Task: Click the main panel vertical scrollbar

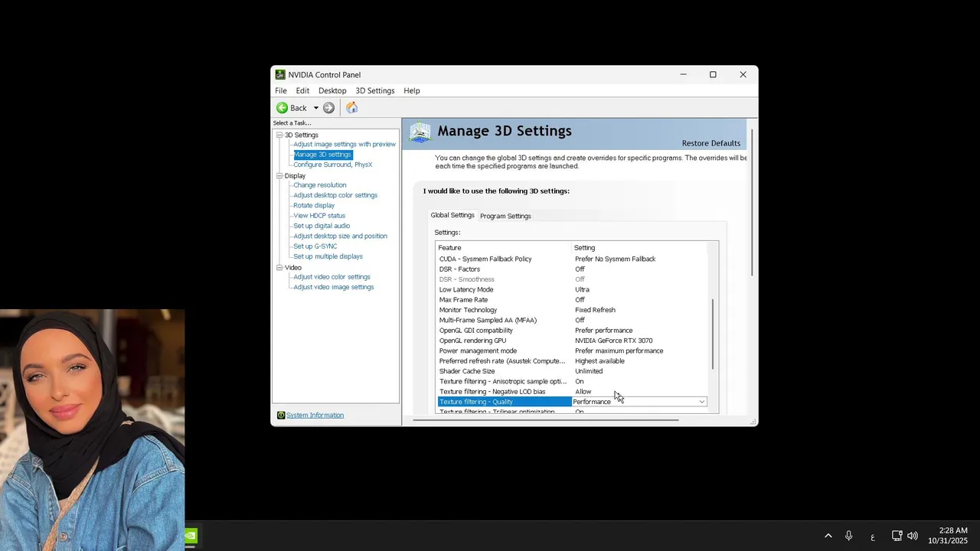Action: tap(753, 204)
